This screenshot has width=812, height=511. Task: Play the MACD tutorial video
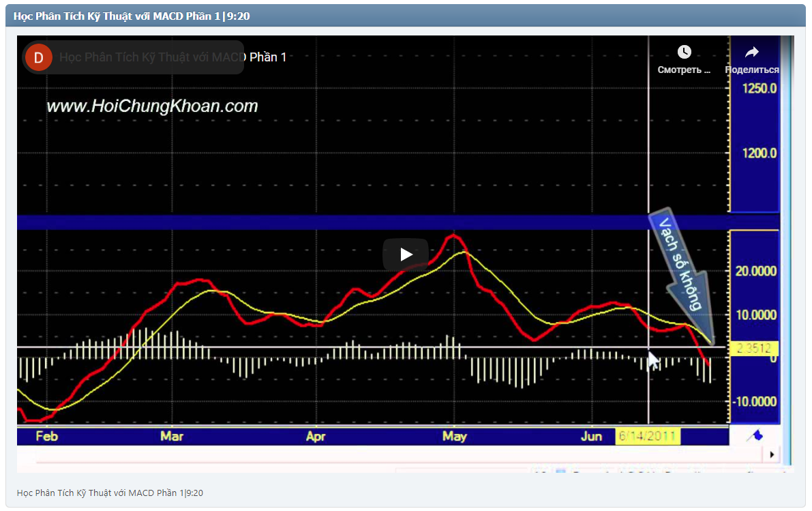(406, 254)
